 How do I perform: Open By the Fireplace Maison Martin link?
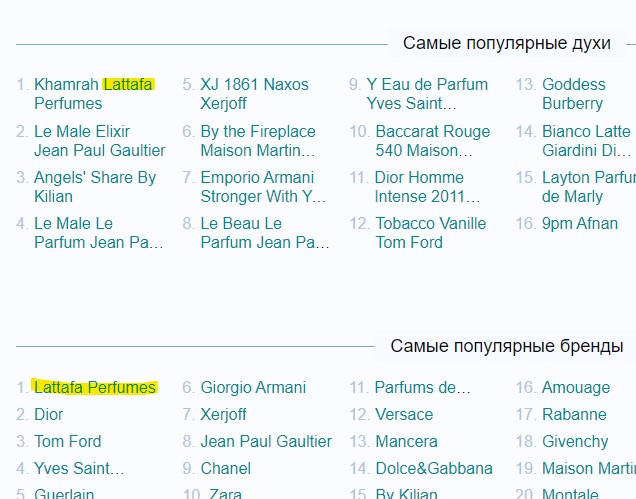pos(258,141)
